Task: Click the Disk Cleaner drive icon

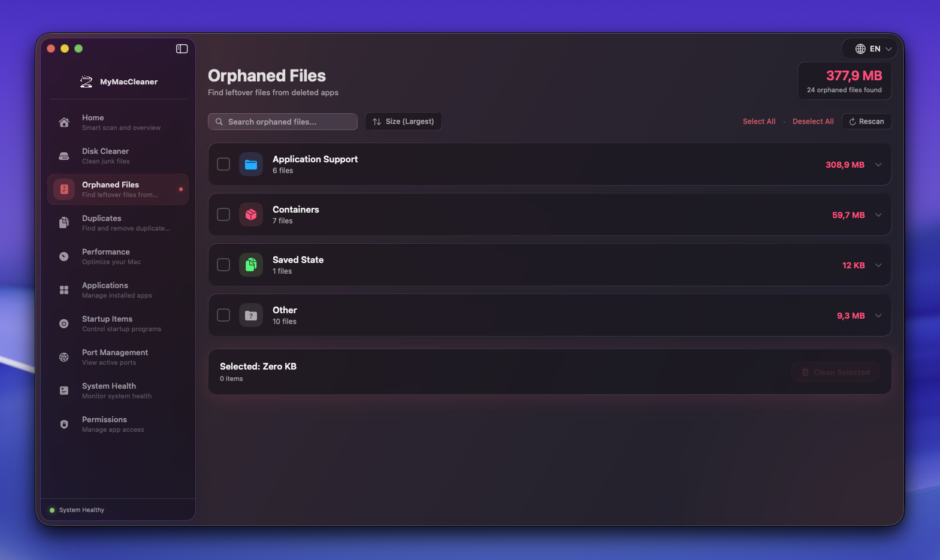Action: [64, 156]
